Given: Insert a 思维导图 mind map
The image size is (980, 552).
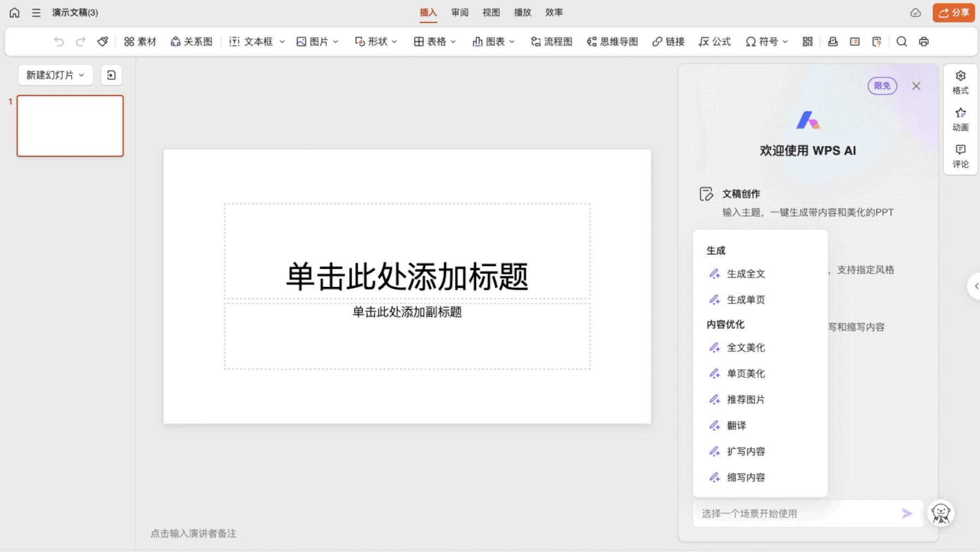Looking at the screenshot, I should (x=612, y=42).
